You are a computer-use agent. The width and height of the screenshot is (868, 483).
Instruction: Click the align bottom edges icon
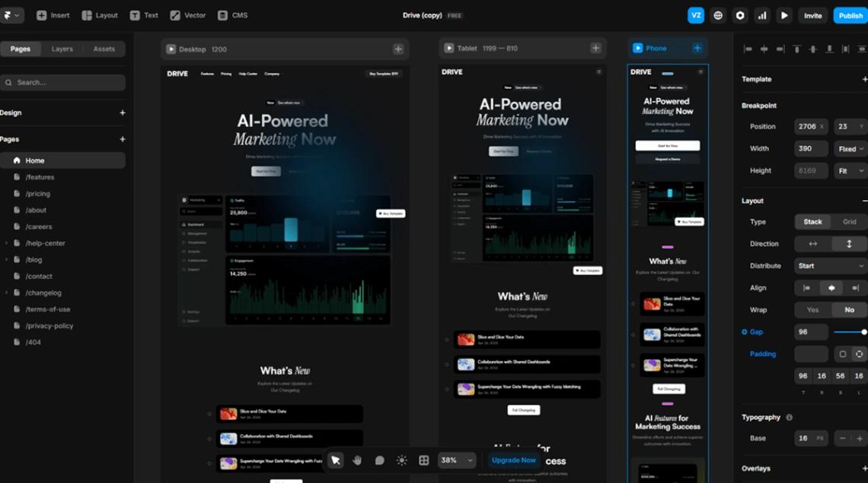(x=829, y=49)
